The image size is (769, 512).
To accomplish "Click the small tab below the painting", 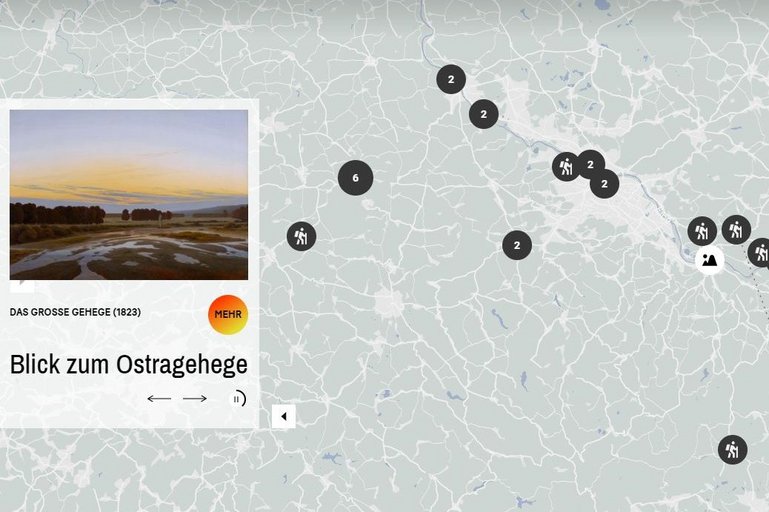I will tap(22, 285).
